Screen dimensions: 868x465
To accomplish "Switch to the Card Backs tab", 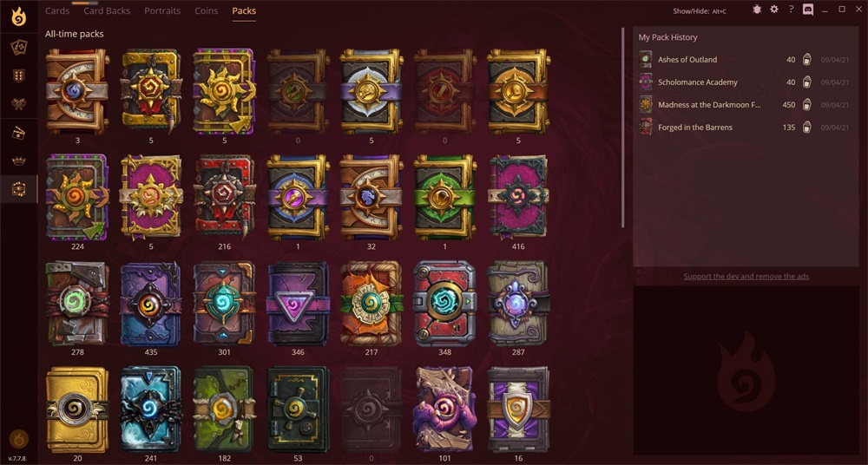I will pos(107,10).
